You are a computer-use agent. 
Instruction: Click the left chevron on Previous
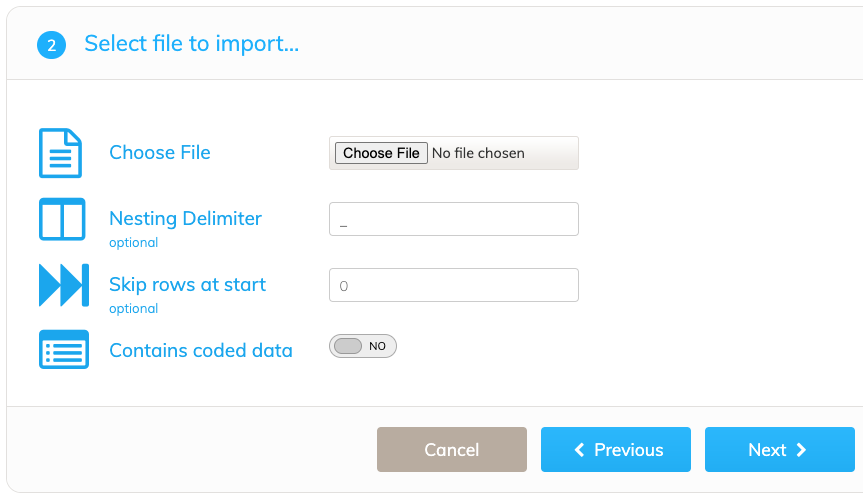point(579,450)
